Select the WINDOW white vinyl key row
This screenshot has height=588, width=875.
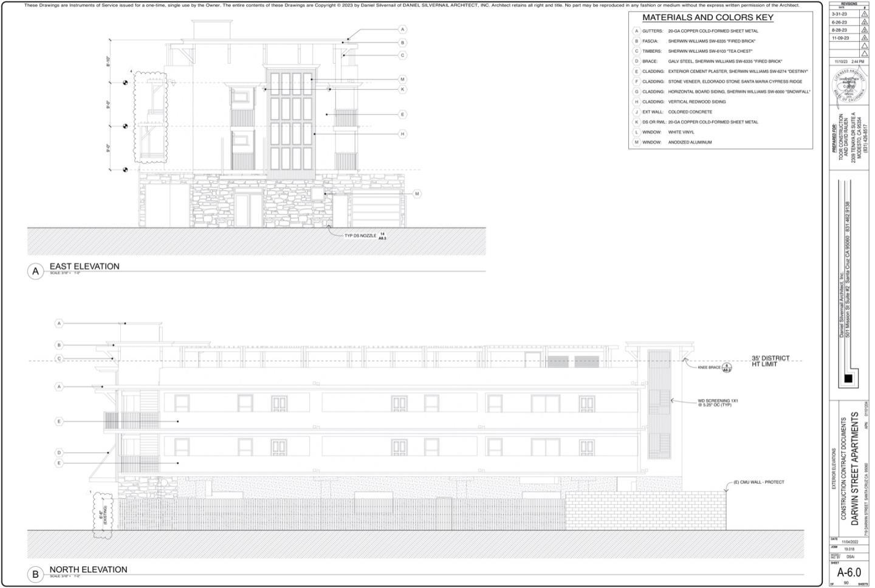pyautogui.click(x=664, y=132)
